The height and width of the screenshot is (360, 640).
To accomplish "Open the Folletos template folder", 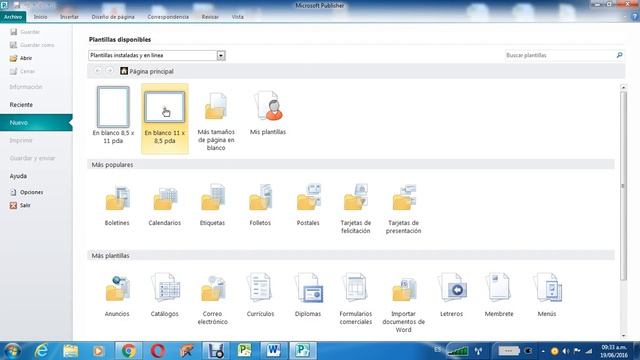I will pos(260,204).
